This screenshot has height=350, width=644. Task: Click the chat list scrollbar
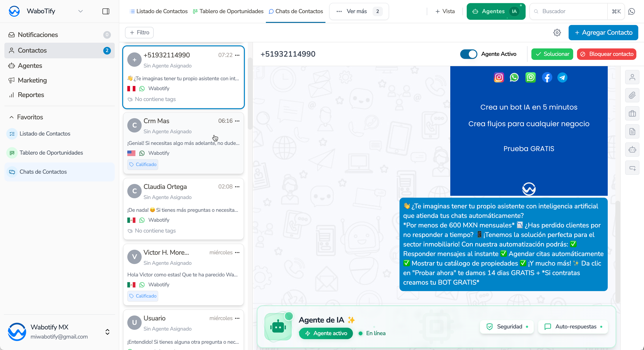[x=250, y=94]
